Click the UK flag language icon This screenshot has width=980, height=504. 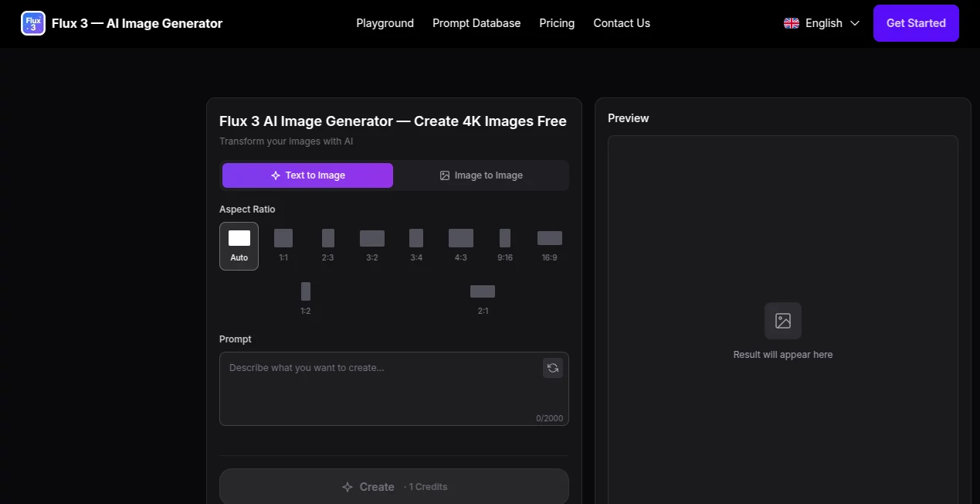(x=792, y=23)
